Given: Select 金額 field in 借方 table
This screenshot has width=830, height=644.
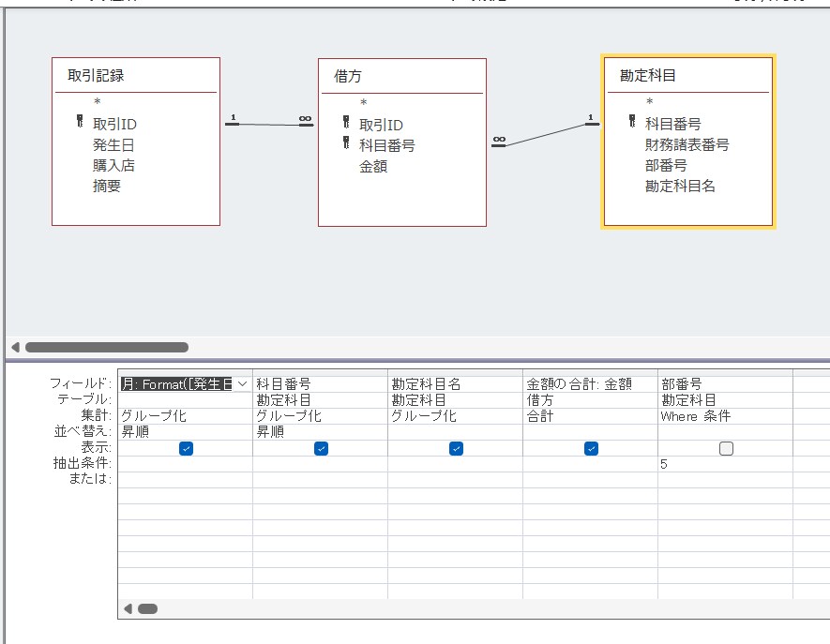Looking at the screenshot, I should (x=373, y=166).
